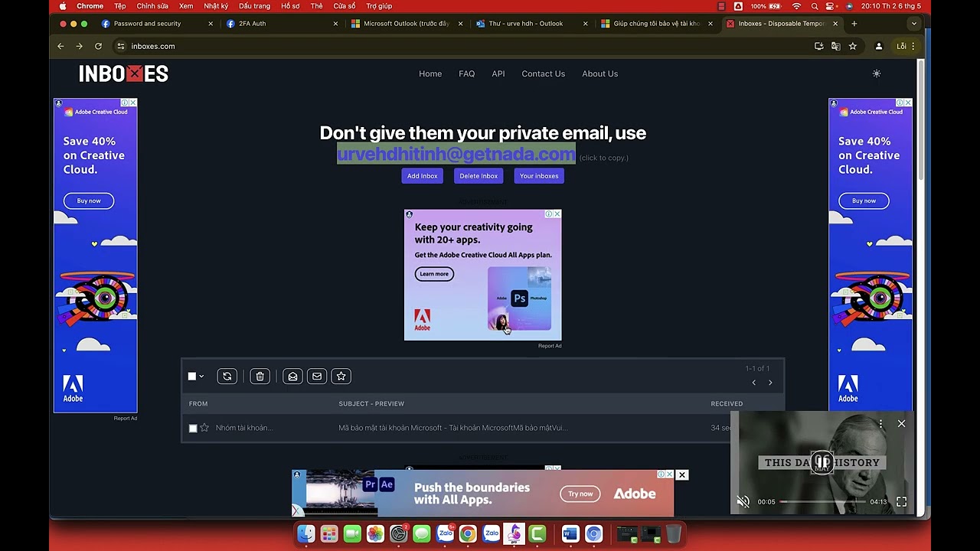
Task: Go to the next page arrow of inbox
Action: point(770,383)
